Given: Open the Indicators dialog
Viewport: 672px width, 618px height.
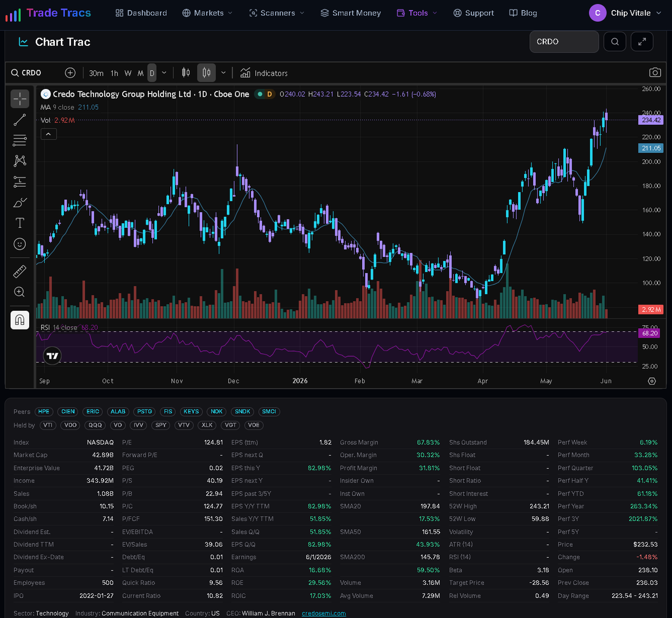Looking at the screenshot, I should click(264, 73).
